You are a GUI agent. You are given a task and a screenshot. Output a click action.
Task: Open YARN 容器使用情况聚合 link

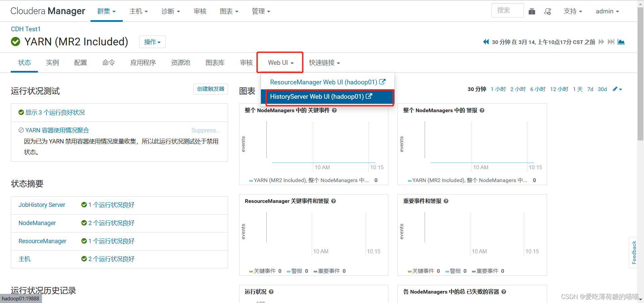pos(57,130)
